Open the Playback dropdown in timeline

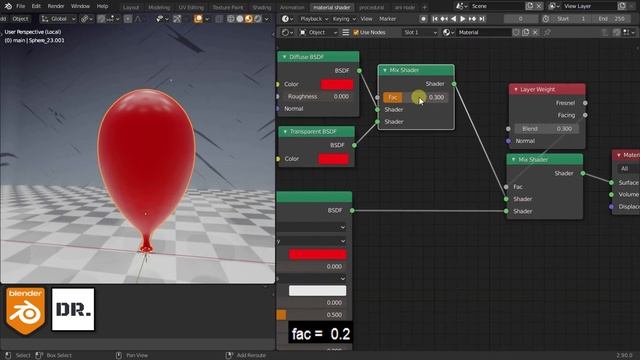coord(314,19)
